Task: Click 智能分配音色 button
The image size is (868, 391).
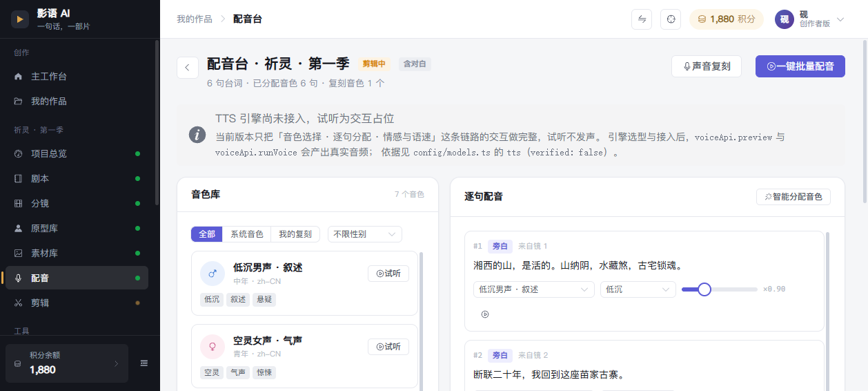Action: click(793, 197)
